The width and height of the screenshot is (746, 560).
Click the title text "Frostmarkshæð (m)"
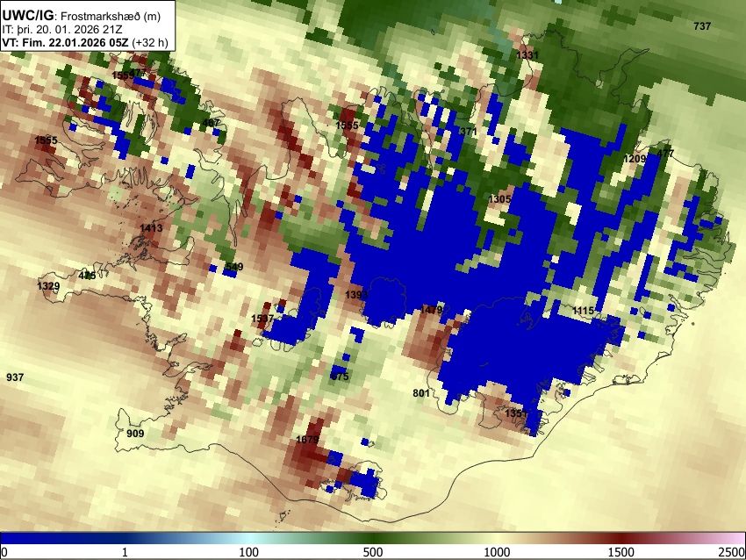click(111, 16)
